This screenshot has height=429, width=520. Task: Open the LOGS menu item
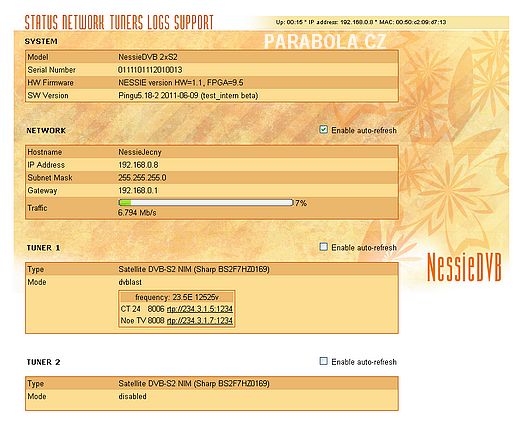coord(159,22)
